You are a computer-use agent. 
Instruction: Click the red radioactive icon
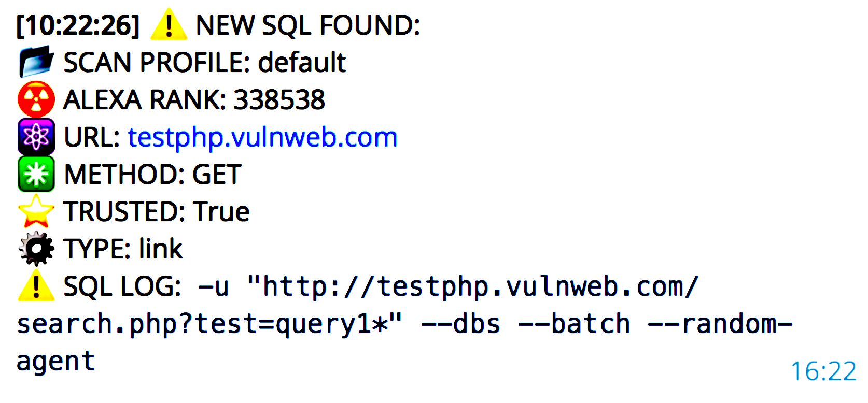[36, 99]
